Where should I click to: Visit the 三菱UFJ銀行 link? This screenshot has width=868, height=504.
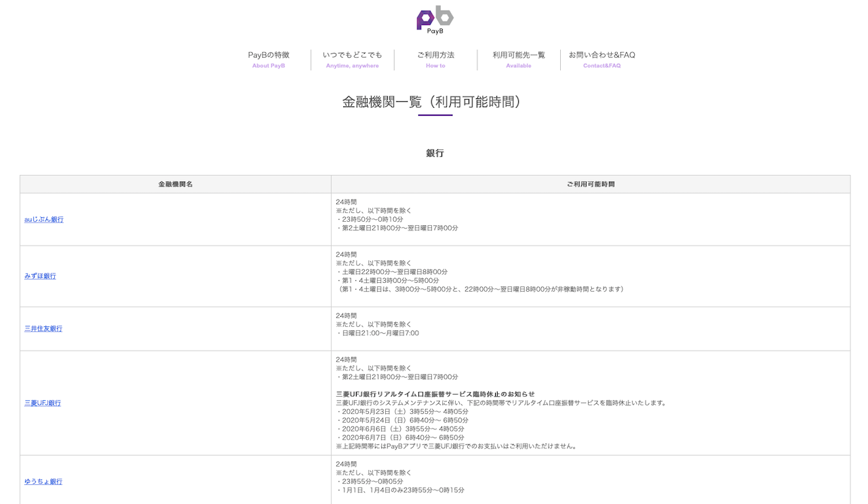tap(43, 403)
